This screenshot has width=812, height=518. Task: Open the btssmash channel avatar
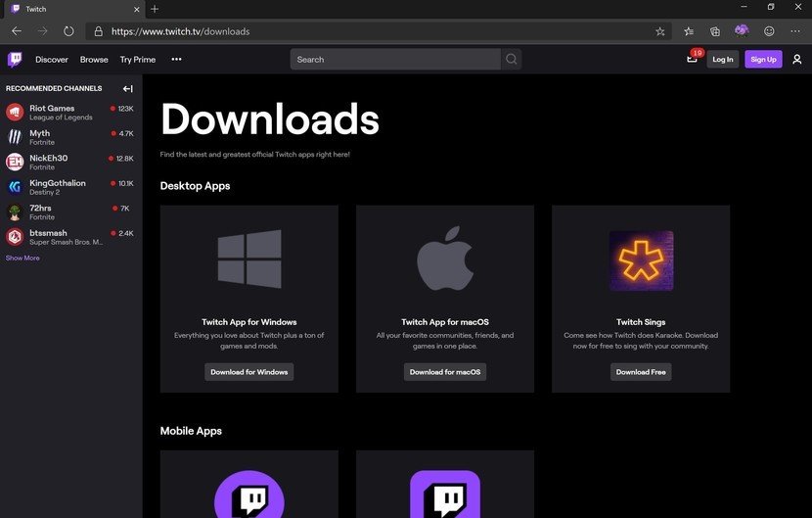click(15, 237)
